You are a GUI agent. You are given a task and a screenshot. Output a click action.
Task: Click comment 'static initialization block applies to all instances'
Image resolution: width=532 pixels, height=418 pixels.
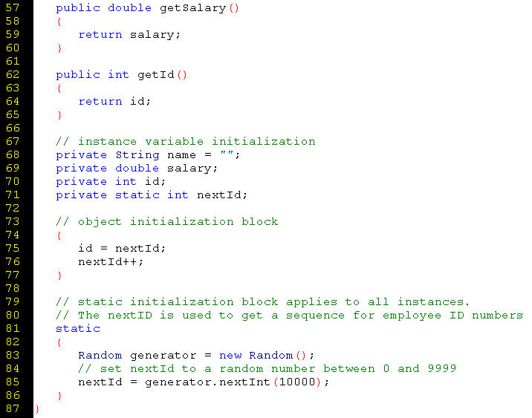pos(262,301)
